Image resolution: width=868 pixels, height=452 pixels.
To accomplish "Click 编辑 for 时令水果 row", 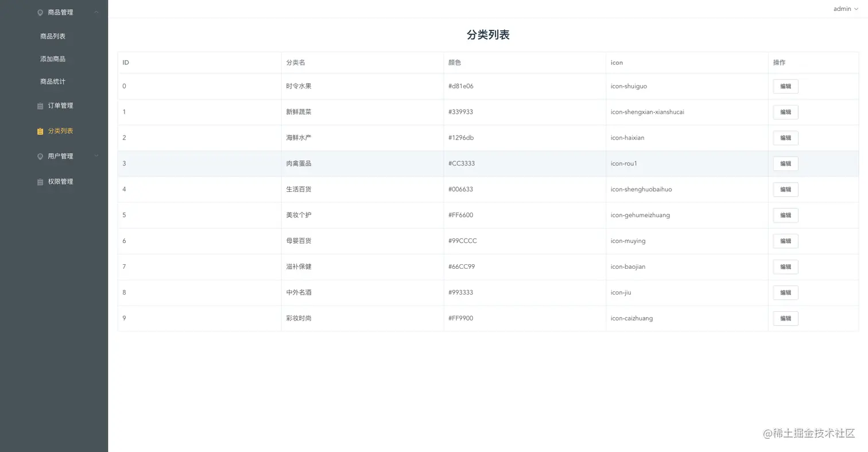I will click(x=785, y=86).
